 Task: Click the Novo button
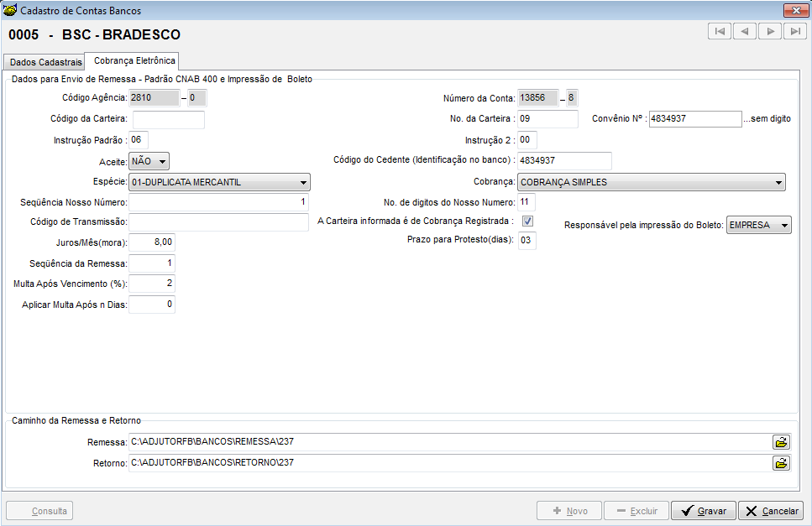569,511
